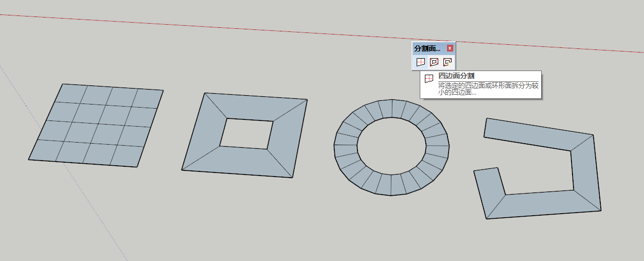Close the 分割面 floating toolbar
Viewport: 644px width, 261px height.
click(450, 48)
